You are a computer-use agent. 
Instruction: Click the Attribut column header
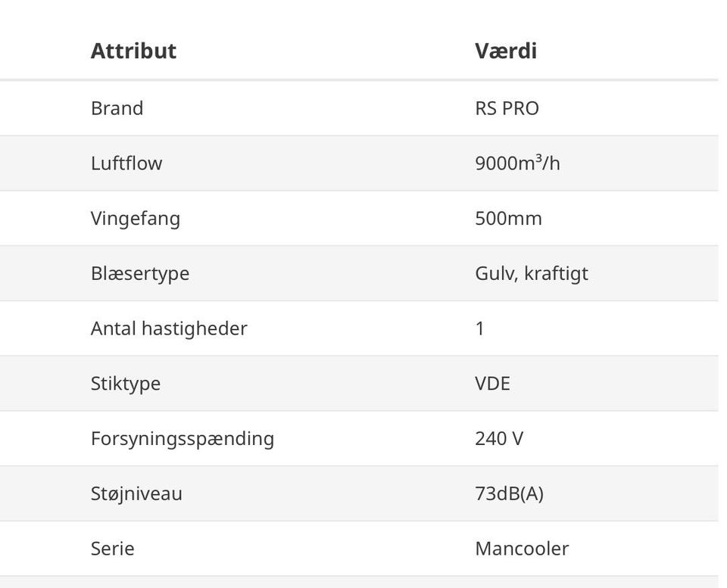coord(133,51)
